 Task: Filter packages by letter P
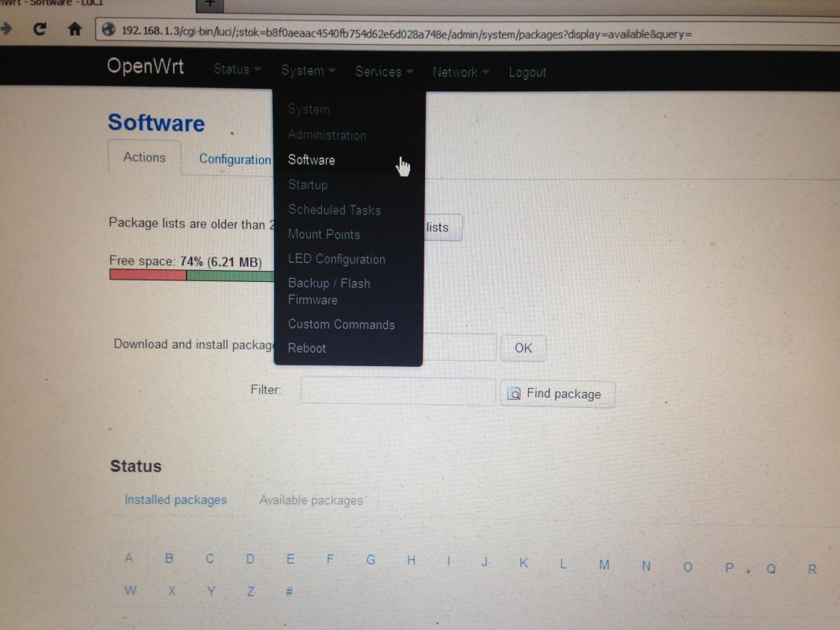pyautogui.click(x=729, y=567)
